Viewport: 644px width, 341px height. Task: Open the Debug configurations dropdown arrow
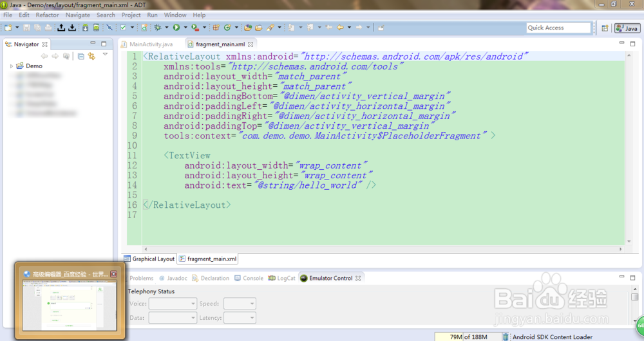point(166,28)
